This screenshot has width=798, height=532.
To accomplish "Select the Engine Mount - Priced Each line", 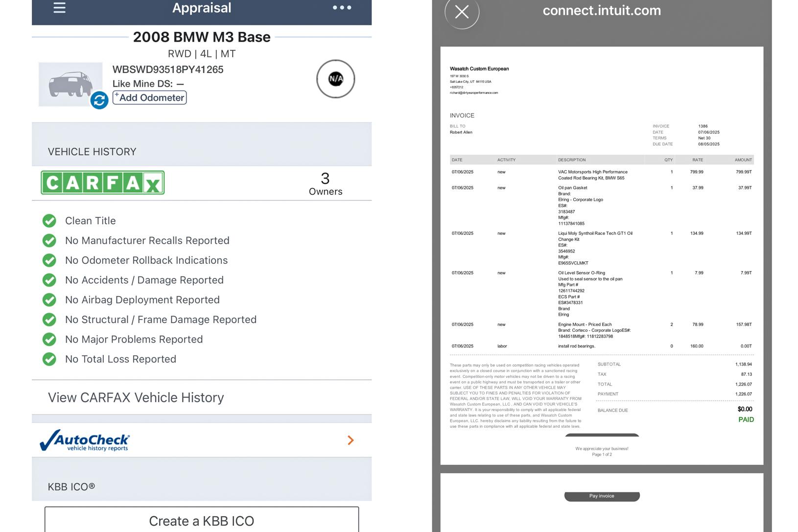I will tap(602, 330).
